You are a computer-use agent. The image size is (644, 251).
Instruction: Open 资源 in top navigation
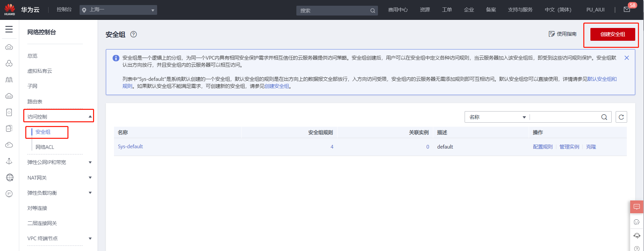(425, 10)
